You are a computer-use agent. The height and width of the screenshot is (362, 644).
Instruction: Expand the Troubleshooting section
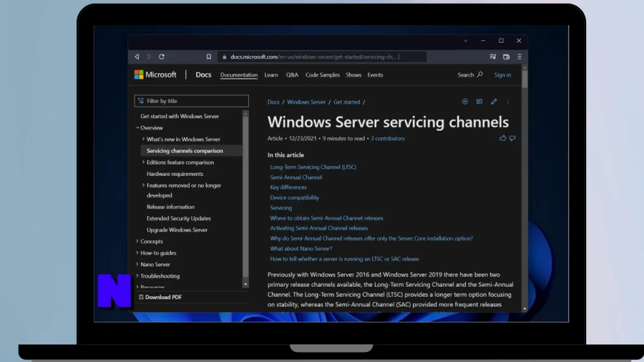click(x=137, y=275)
